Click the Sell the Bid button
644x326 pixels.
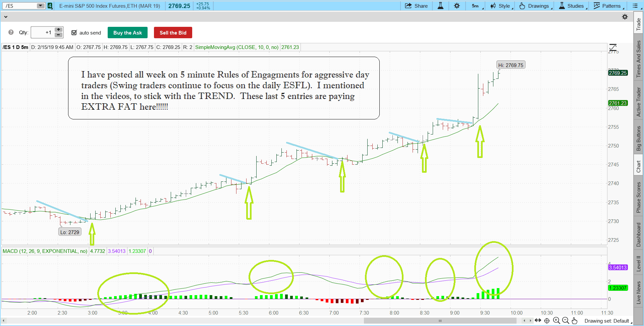[173, 33]
